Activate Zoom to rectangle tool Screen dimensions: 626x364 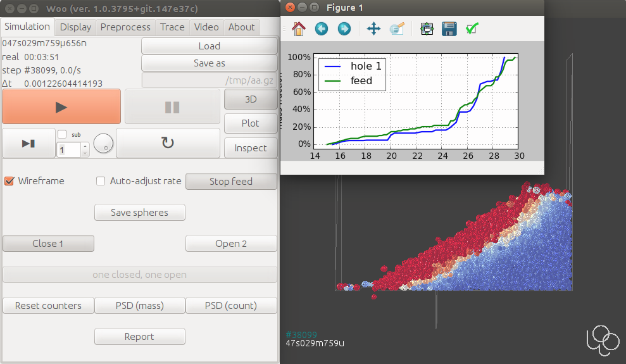[397, 28]
